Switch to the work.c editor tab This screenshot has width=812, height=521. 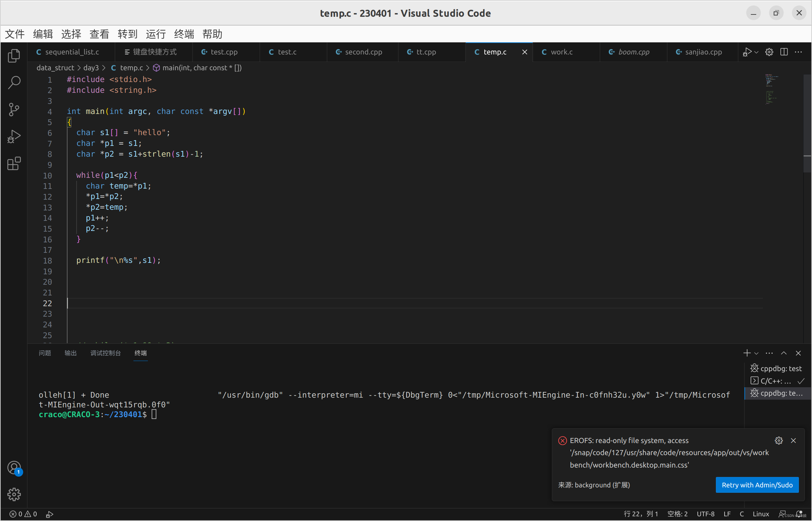click(561, 52)
